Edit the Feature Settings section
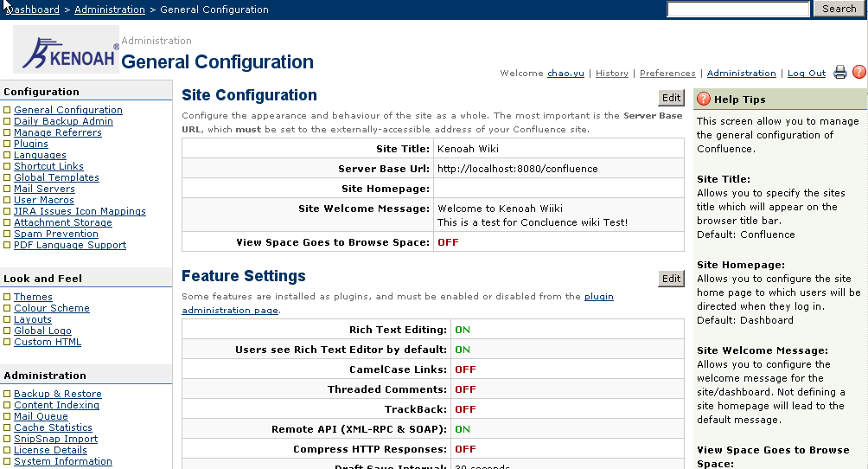This screenshot has width=868, height=469. 671,279
